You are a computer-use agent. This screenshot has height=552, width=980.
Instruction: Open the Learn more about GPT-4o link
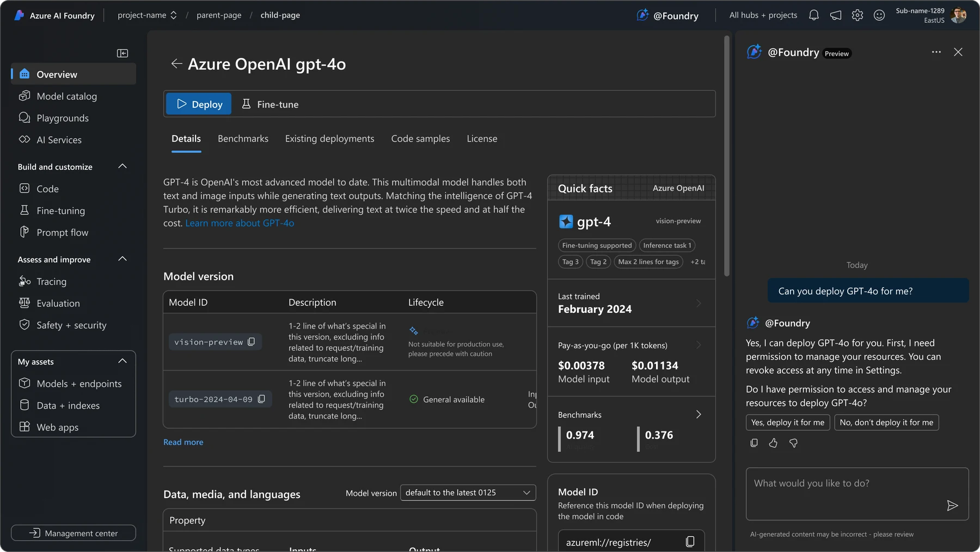[x=240, y=223]
